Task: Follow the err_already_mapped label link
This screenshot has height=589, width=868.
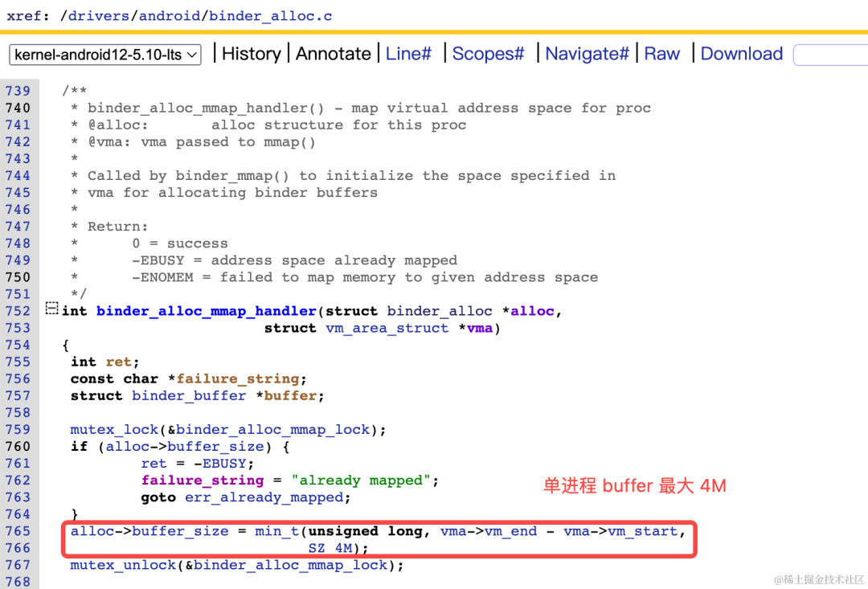Action: point(264,497)
